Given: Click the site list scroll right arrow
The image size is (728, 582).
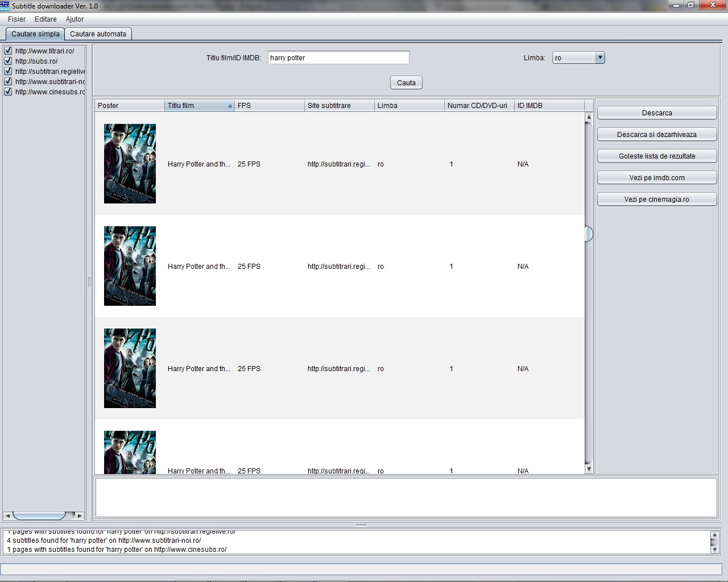Looking at the screenshot, I should [80, 516].
